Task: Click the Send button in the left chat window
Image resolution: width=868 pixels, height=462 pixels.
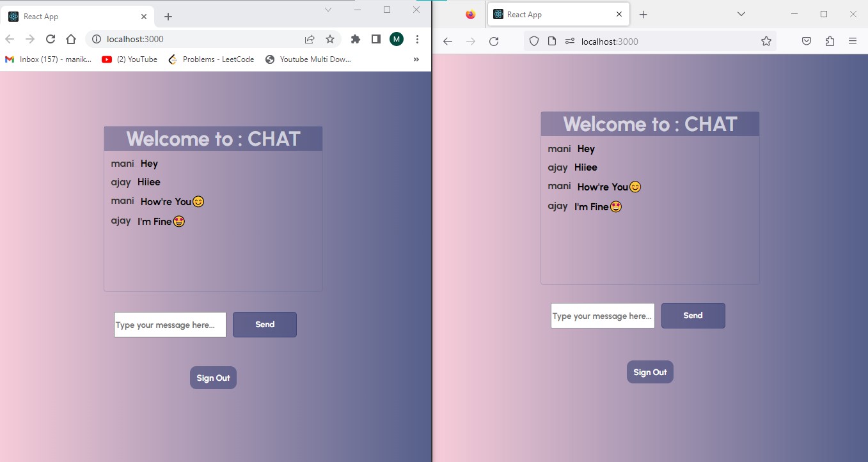Action: point(264,324)
